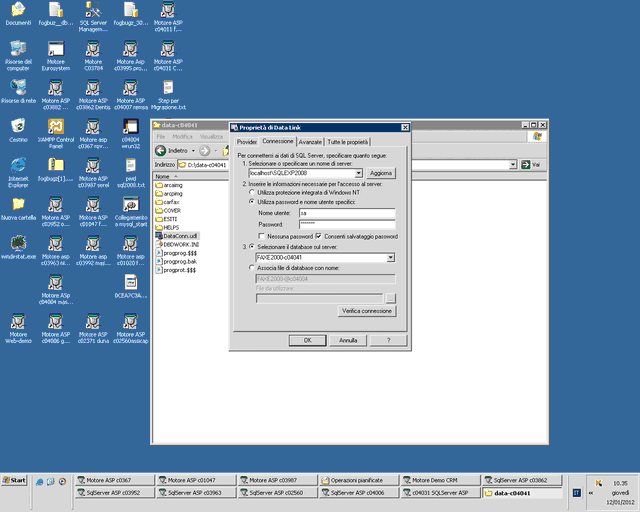Open File menu in Explorer window
This screenshot has width=640, height=512.
click(x=161, y=136)
